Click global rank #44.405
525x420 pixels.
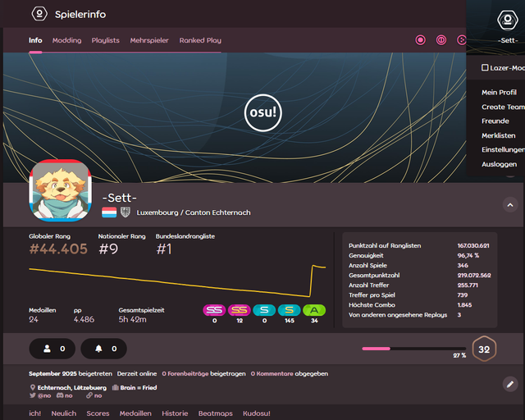(58, 249)
